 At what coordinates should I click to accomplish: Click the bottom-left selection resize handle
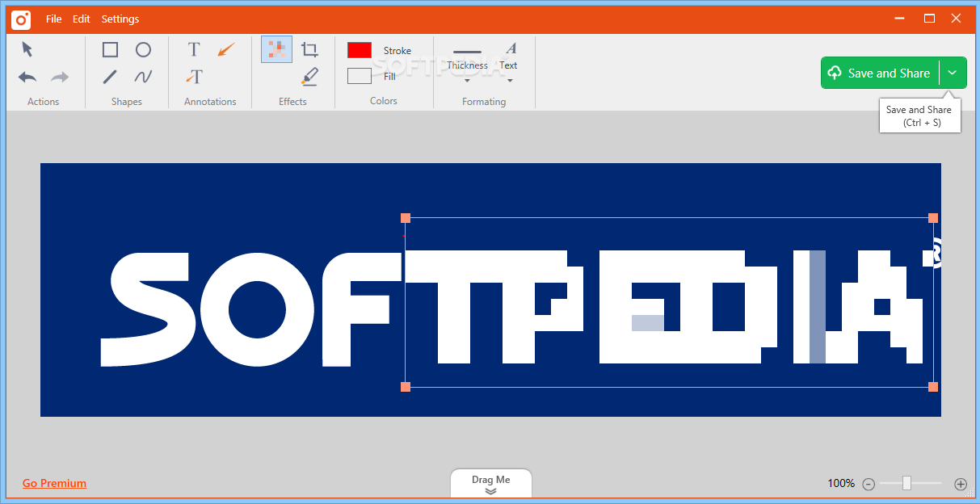pos(406,387)
